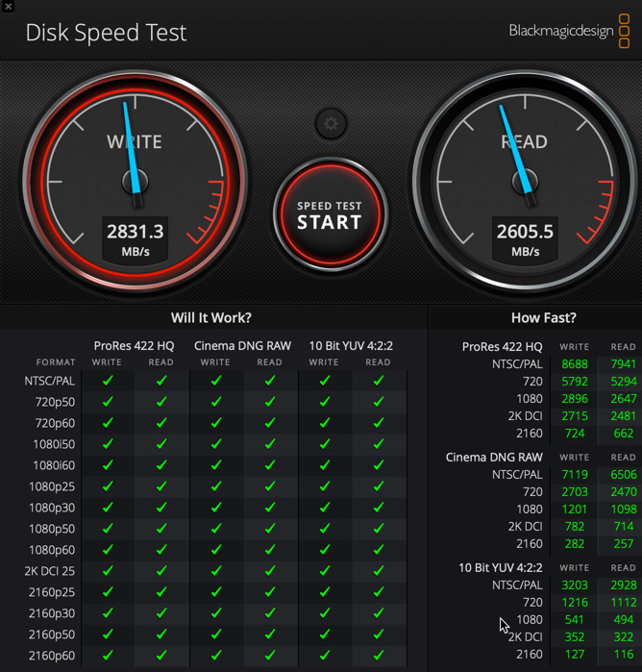Image resolution: width=642 pixels, height=672 pixels.
Task: Click the FORMAT column header
Action: pos(56,362)
